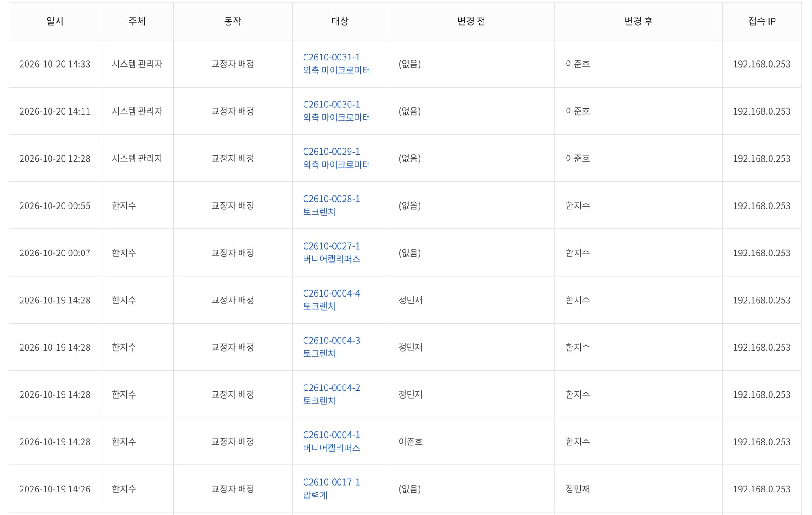Click 정민재 before-value in C2610-0004-3 row
This screenshot has width=812, height=515.
click(411, 348)
